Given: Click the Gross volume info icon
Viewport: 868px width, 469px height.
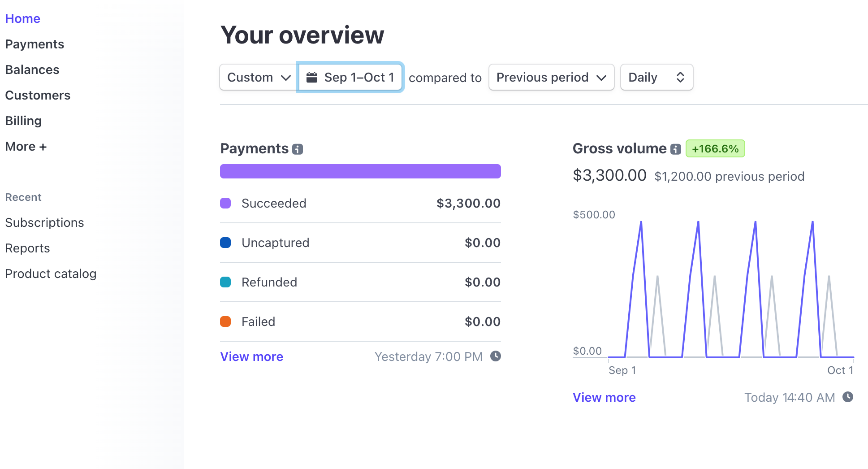Looking at the screenshot, I should pos(676,149).
